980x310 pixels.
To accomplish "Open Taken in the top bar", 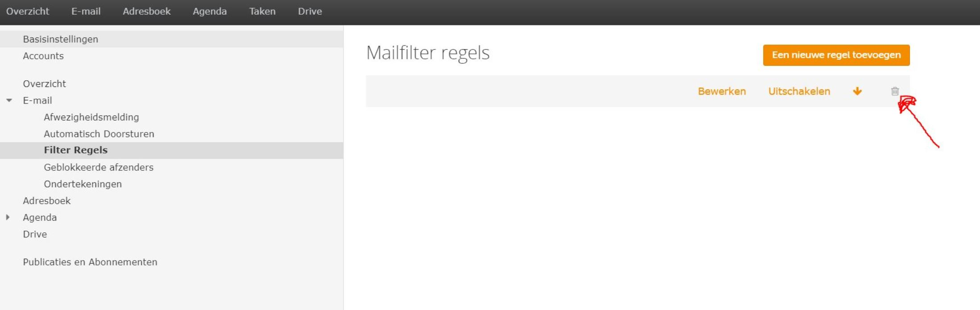I will coord(262,12).
